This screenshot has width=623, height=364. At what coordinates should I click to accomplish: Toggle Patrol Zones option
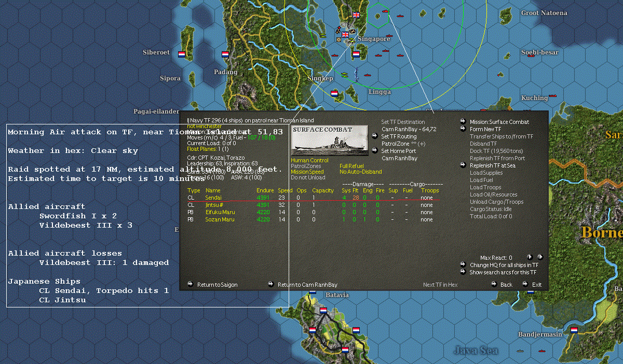306,166
